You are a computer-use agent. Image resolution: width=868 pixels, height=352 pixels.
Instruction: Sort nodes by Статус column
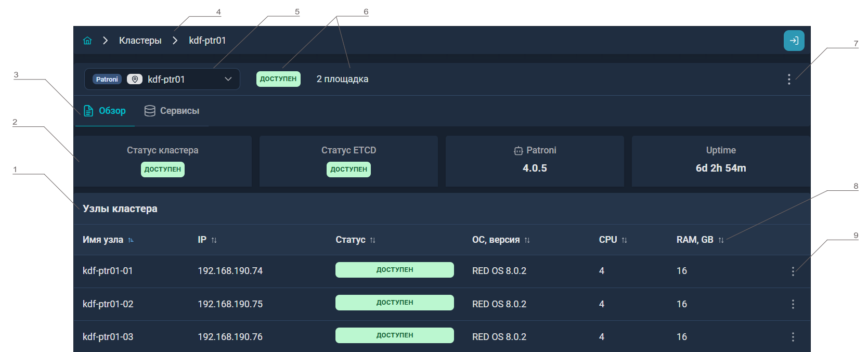coord(372,240)
